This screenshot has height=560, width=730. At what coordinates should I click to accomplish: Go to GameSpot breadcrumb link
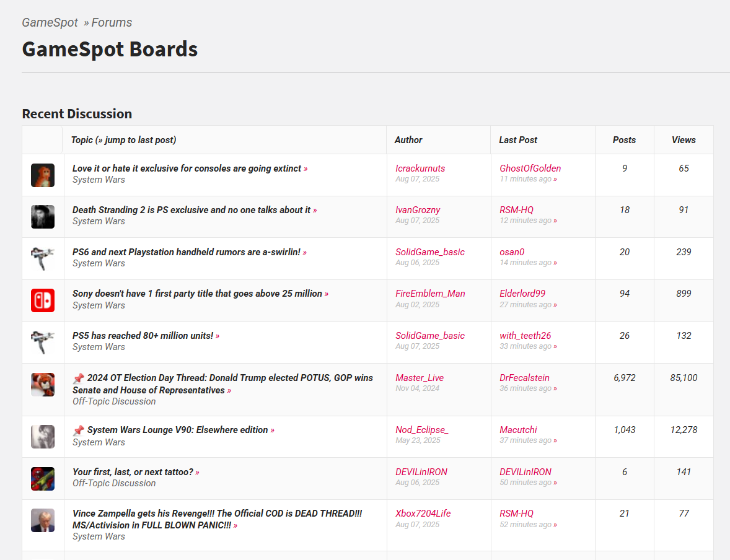pos(50,22)
